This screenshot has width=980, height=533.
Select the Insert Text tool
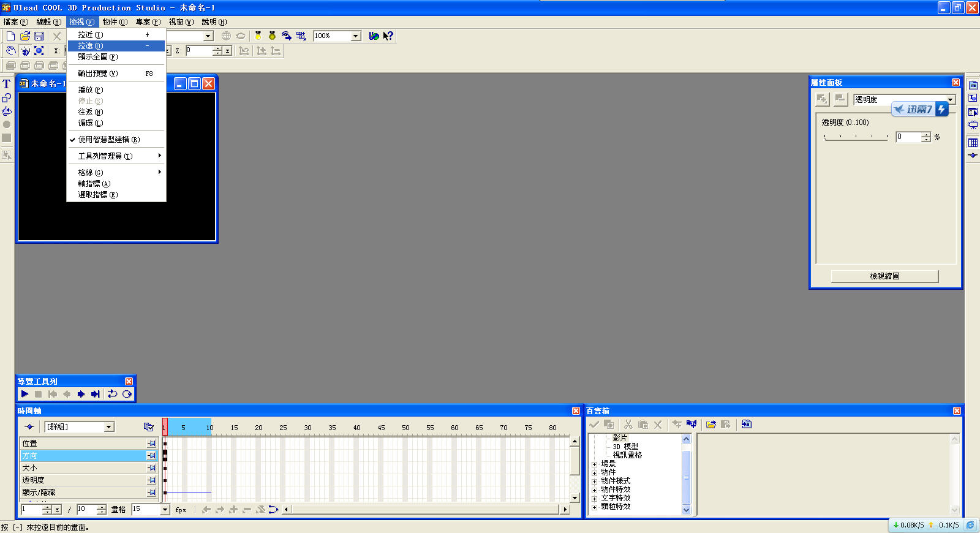[7, 84]
